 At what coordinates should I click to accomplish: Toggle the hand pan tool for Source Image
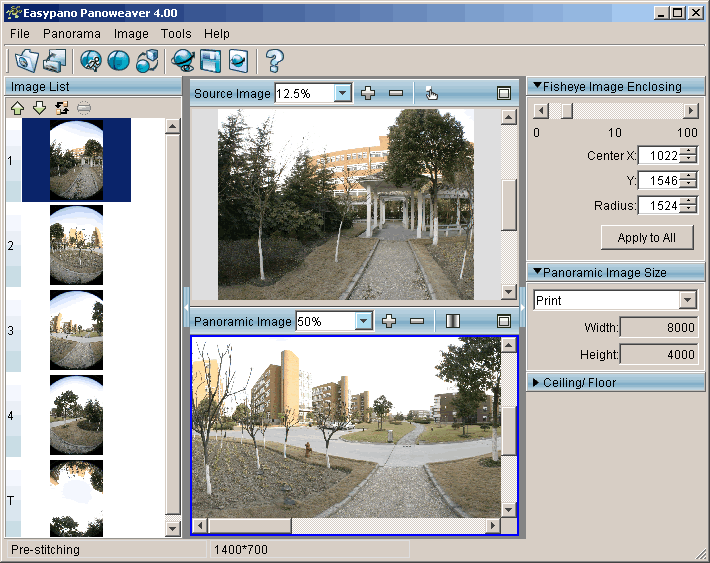point(431,93)
